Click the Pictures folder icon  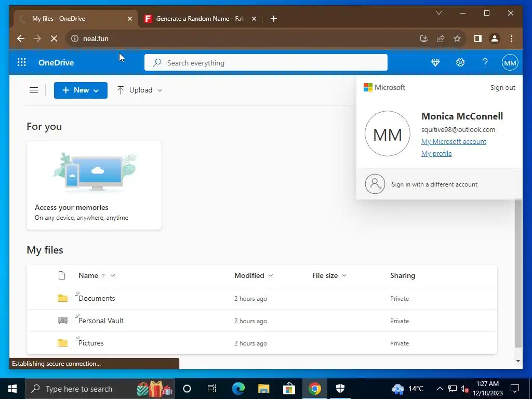[x=62, y=343]
